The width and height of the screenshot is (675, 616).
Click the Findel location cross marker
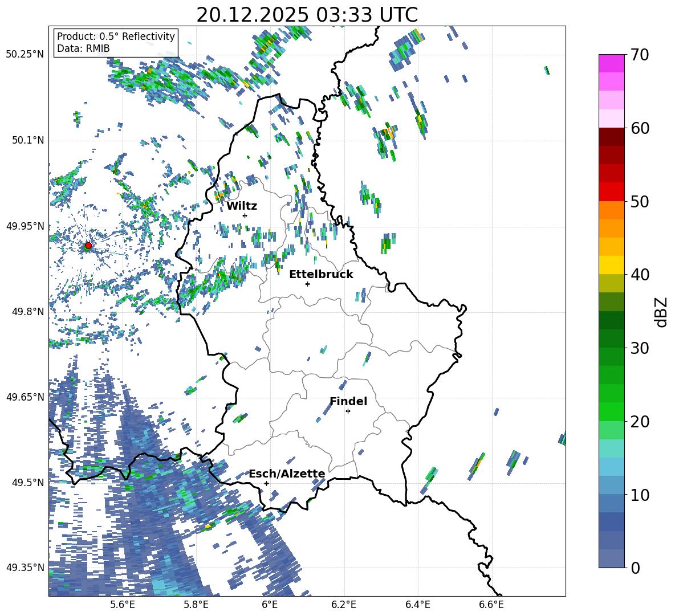pos(348,411)
